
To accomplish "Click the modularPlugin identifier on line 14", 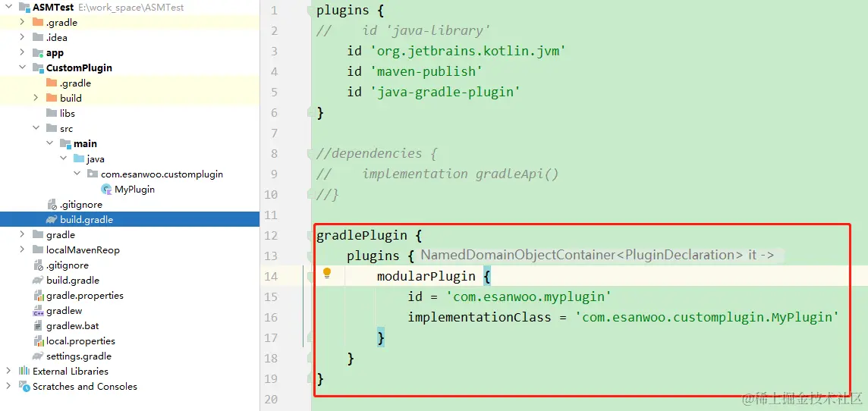I will point(426,277).
